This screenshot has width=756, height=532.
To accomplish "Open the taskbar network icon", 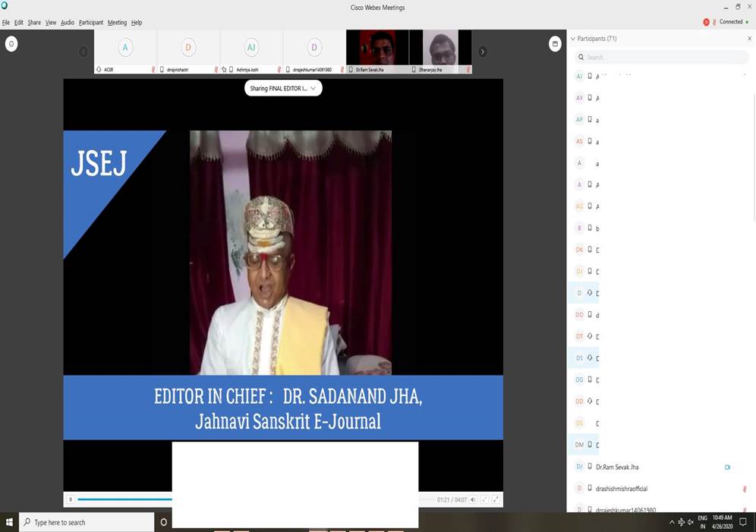I will coord(682,522).
